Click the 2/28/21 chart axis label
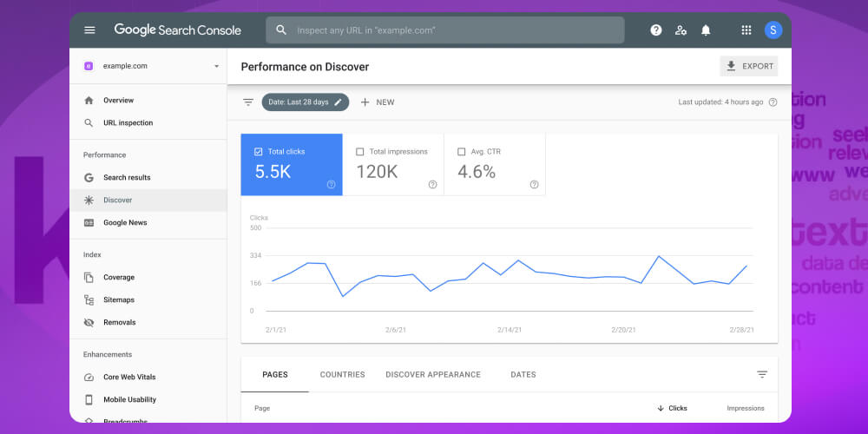The image size is (868, 434). click(742, 330)
